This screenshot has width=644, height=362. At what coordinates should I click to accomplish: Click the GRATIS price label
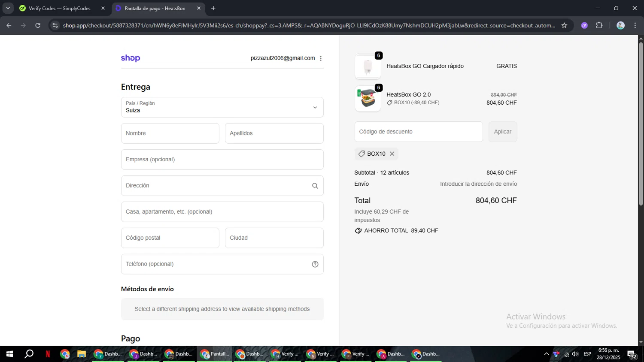click(x=507, y=66)
